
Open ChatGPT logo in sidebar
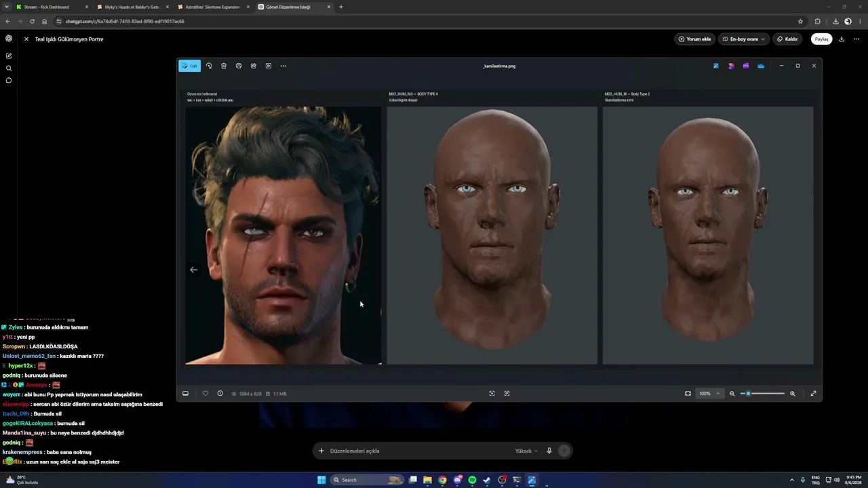9,39
